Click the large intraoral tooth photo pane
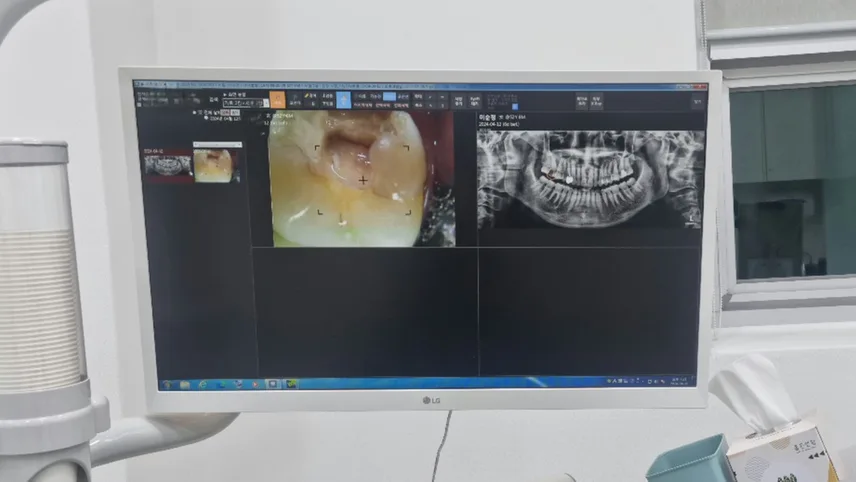This screenshot has height=482, width=856. (x=360, y=178)
